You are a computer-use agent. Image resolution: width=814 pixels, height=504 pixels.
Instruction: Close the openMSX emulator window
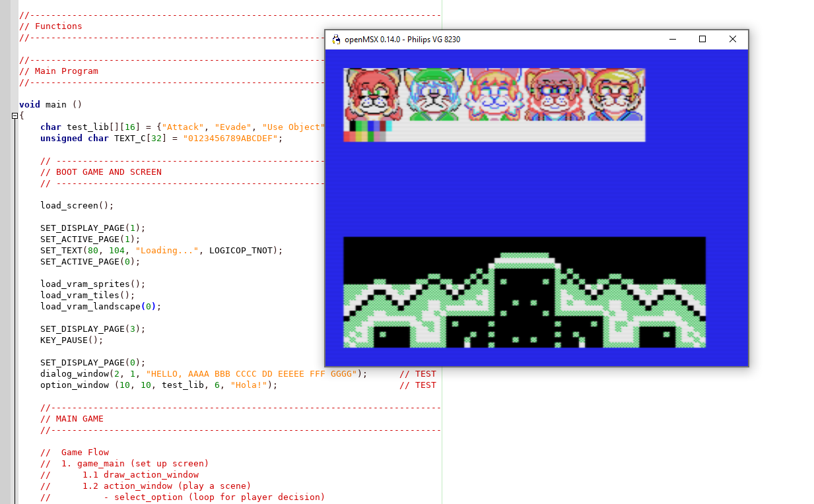tap(733, 40)
